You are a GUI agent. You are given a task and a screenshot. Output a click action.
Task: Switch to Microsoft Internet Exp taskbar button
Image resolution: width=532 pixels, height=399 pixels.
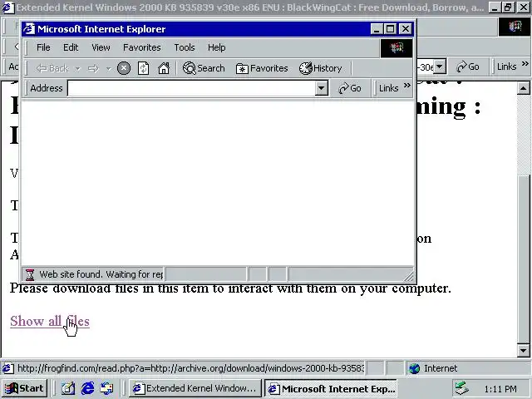click(x=331, y=388)
